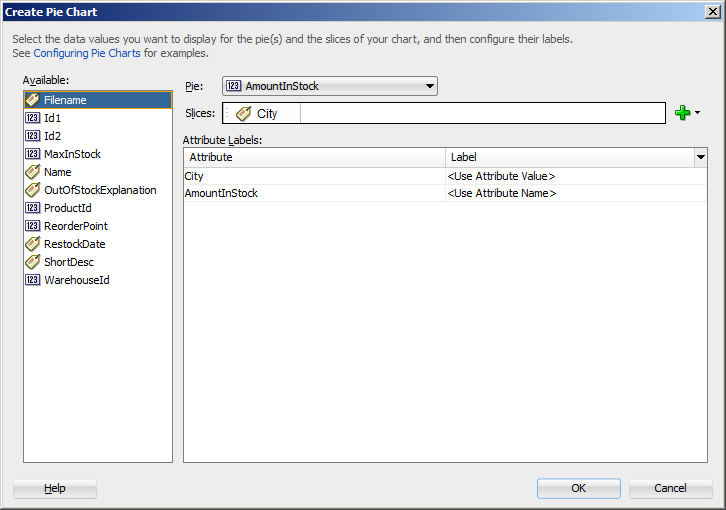This screenshot has width=726, height=510.
Task: Select MaxInStock in Available list
Action: (x=98, y=154)
